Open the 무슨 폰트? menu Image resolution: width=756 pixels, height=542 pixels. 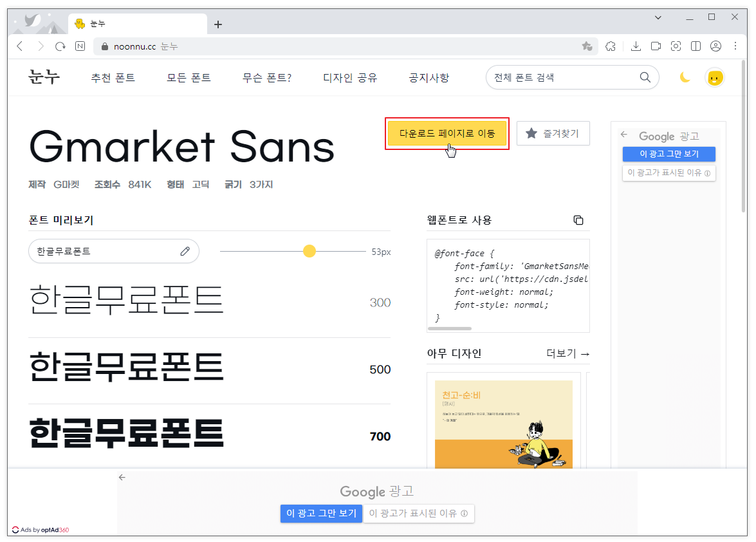tap(267, 78)
